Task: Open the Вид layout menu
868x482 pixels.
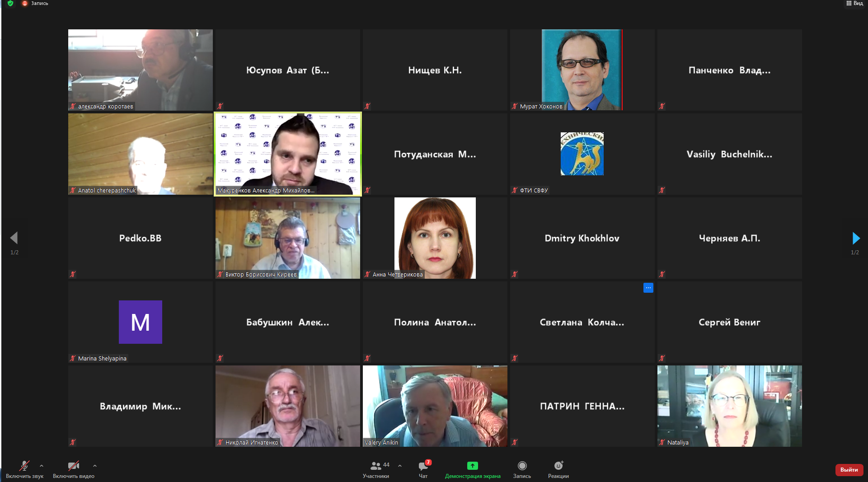Action: [x=854, y=3]
